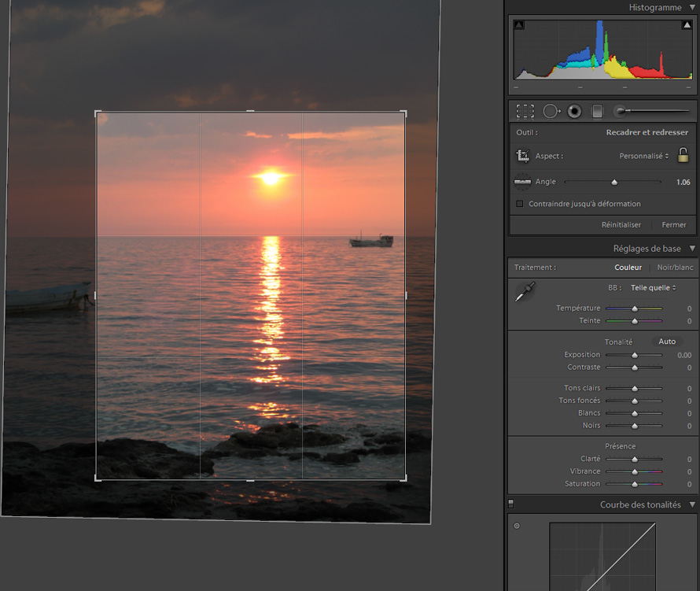The height and width of the screenshot is (591, 700).
Task: Select the Angle straighten level tool
Action: 523,182
